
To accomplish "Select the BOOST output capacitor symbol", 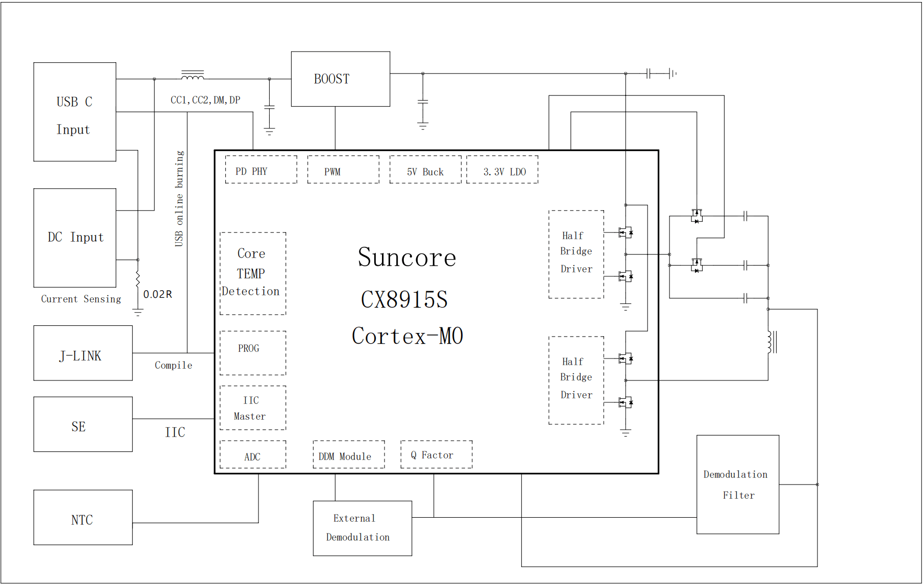I will [423, 101].
